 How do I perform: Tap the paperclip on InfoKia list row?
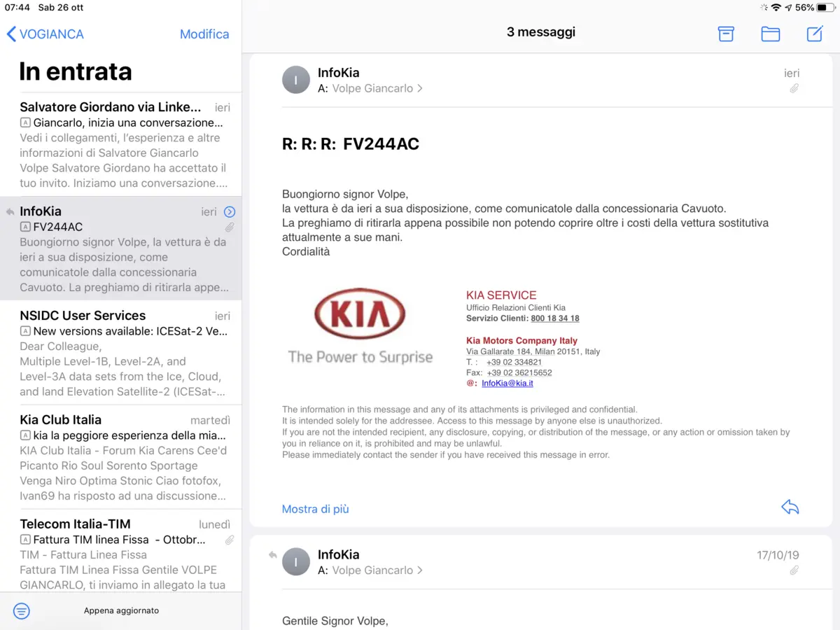230,227
